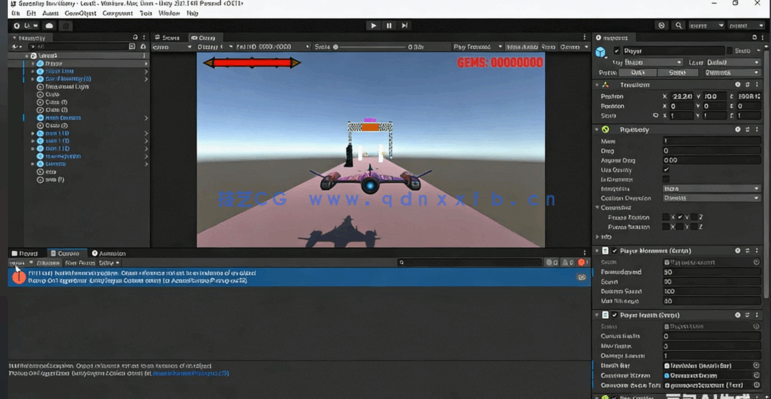Open the Collision Detection dropdown
The image size is (771, 399).
click(x=712, y=198)
